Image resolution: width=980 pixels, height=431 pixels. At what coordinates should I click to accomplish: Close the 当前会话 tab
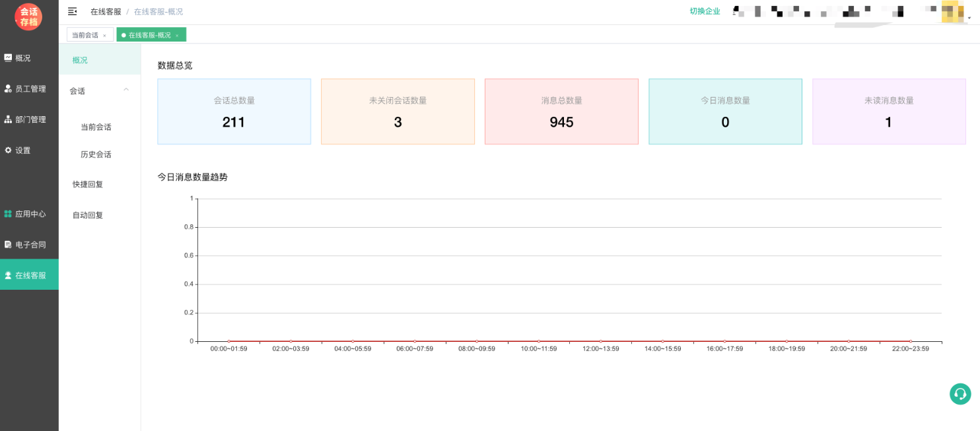click(x=104, y=36)
